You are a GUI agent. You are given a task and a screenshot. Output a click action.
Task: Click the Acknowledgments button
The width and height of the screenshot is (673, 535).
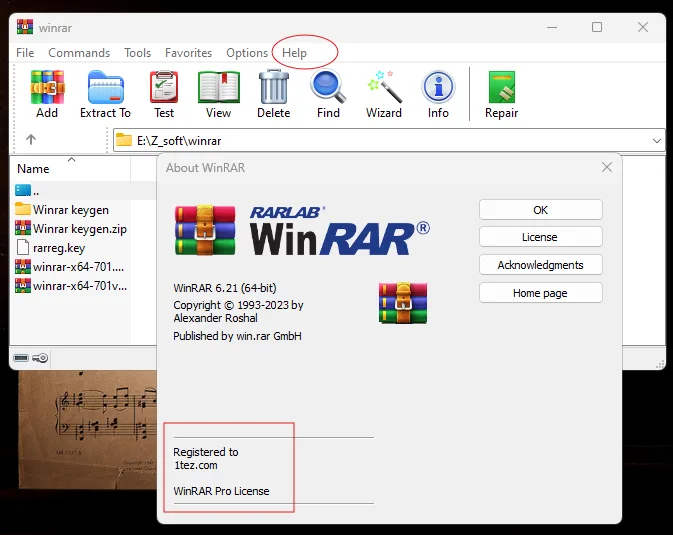[540, 265]
